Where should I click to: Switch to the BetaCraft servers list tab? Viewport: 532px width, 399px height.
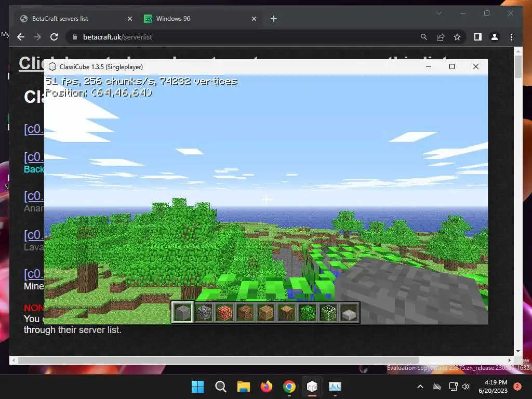click(76, 19)
